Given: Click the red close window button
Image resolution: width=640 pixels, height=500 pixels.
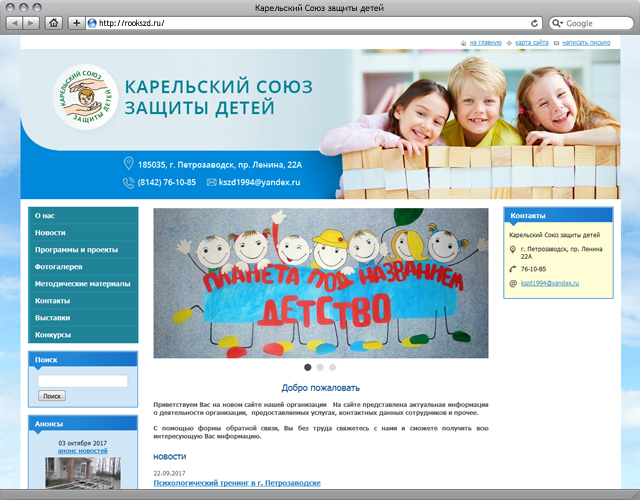Looking at the screenshot, I should pos(11,7).
